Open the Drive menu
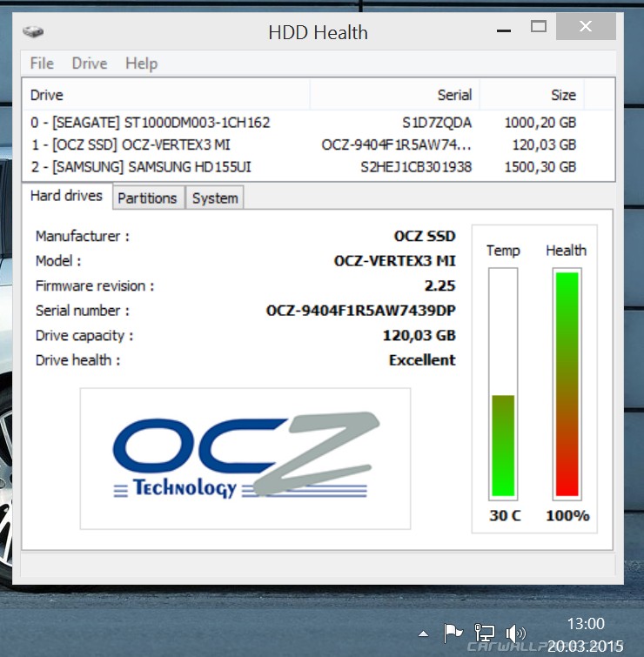Image resolution: width=644 pixels, height=657 pixels. click(x=90, y=64)
